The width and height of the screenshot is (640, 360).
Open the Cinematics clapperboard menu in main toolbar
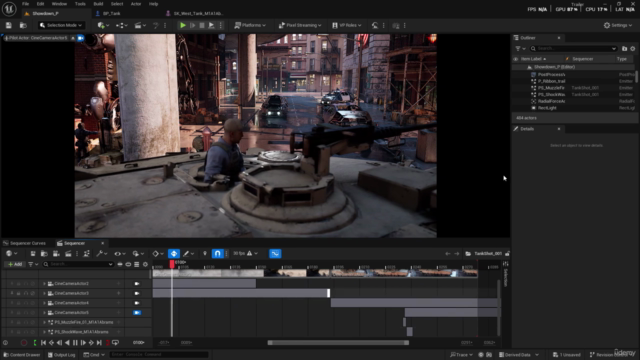tap(140, 25)
